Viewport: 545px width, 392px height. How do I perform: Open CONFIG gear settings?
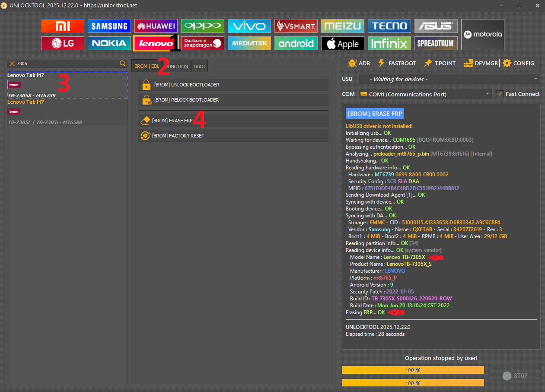pos(518,63)
